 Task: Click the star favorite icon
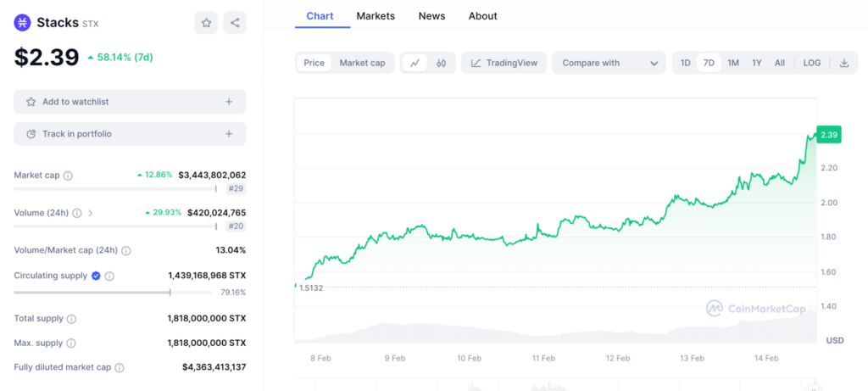tap(206, 23)
